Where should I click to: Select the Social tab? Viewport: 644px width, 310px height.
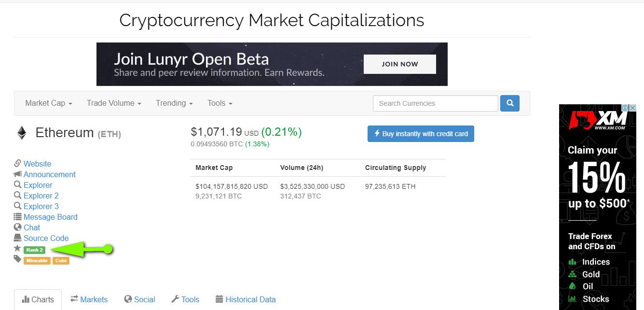(x=139, y=299)
